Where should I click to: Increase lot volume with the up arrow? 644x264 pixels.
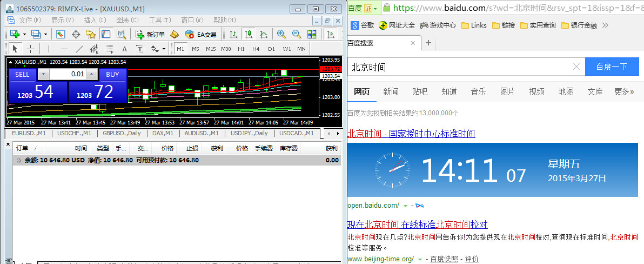pyautogui.click(x=92, y=74)
